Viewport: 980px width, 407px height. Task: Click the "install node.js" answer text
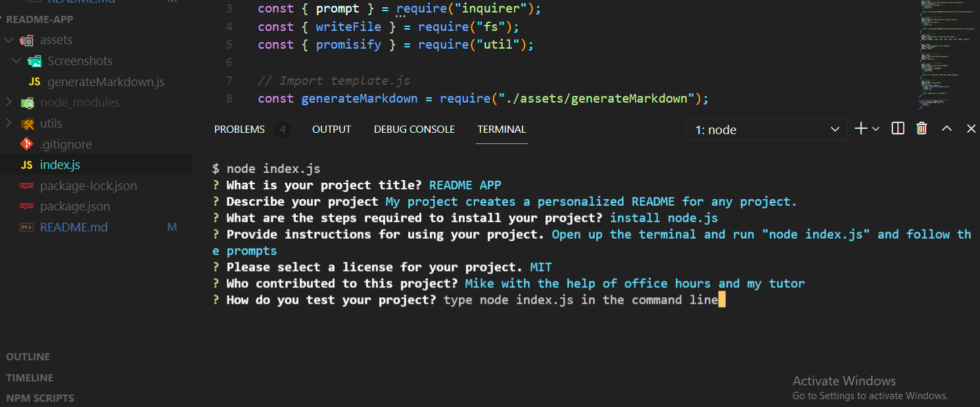point(664,218)
